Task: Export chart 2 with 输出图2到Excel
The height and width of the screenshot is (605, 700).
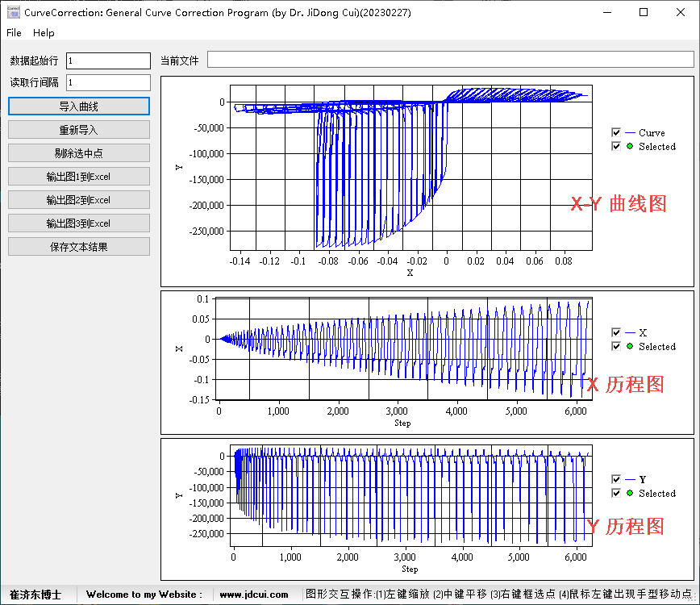Action: (x=78, y=199)
